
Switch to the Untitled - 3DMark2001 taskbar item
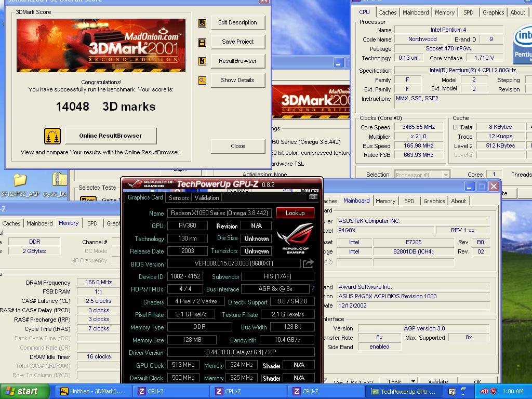(x=92, y=391)
